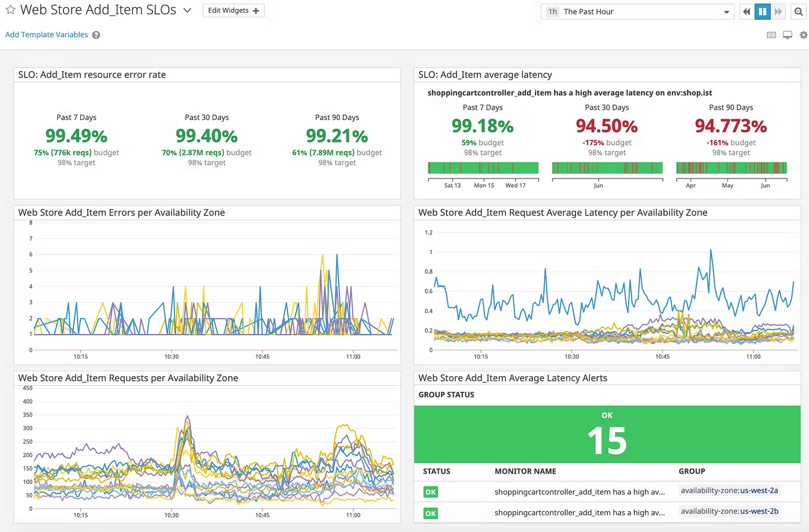This screenshot has height=532, width=809.
Task: Click the Past 7 Days latency status bar
Action: pyautogui.click(x=483, y=168)
